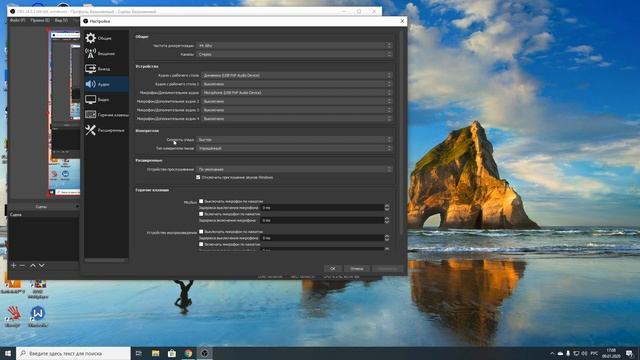Image resolution: width=640 pixels, height=360 pixels.
Task: Click the OBS Studio taskbar icon
Action: (204, 353)
